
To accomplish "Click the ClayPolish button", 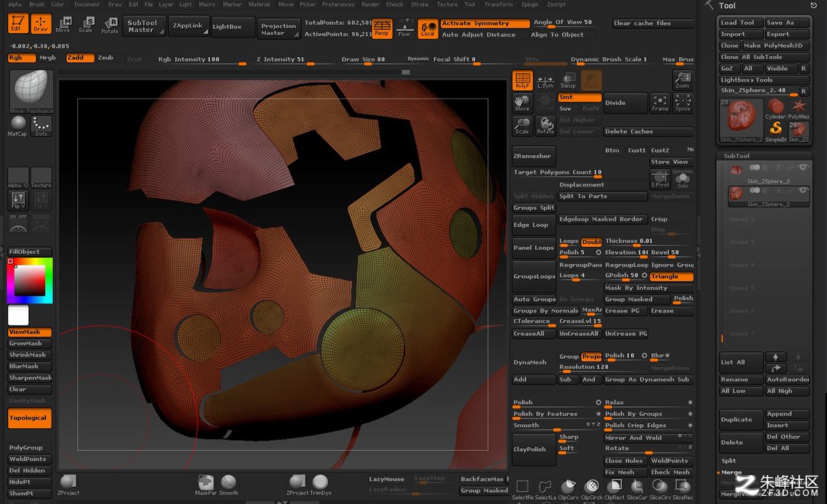I will click(534, 449).
